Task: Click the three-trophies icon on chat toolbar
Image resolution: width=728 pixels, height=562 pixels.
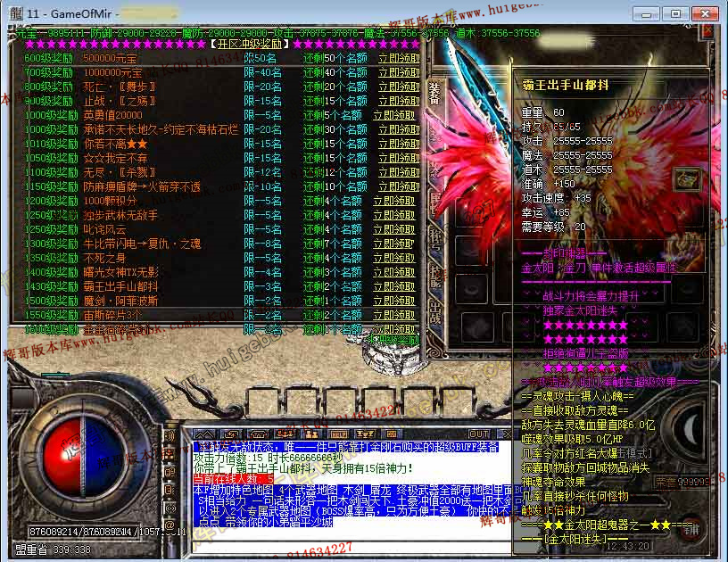Action: tap(365, 434)
